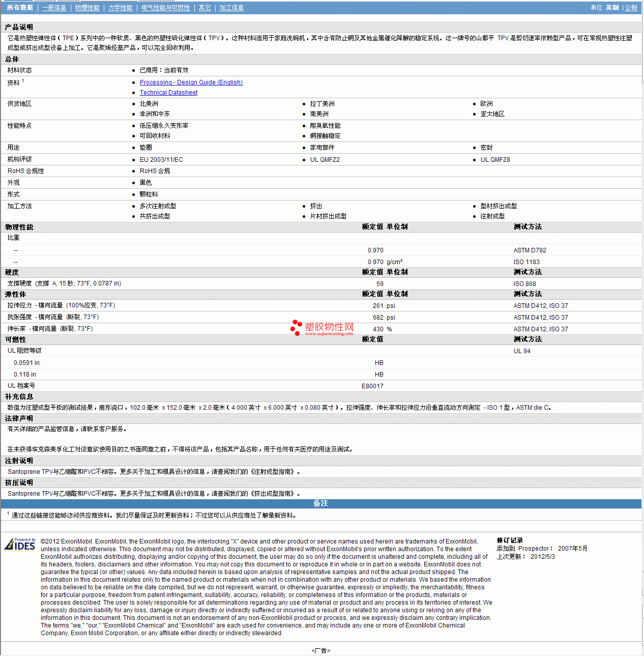Click the 可燃性 section header
The width and height of the screenshot is (644, 656).
tap(16, 339)
